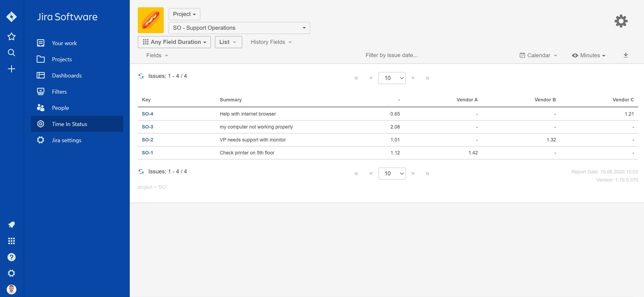This screenshot has width=644, height=297.
Task: Click the Time In Status target icon
Action: (40, 124)
